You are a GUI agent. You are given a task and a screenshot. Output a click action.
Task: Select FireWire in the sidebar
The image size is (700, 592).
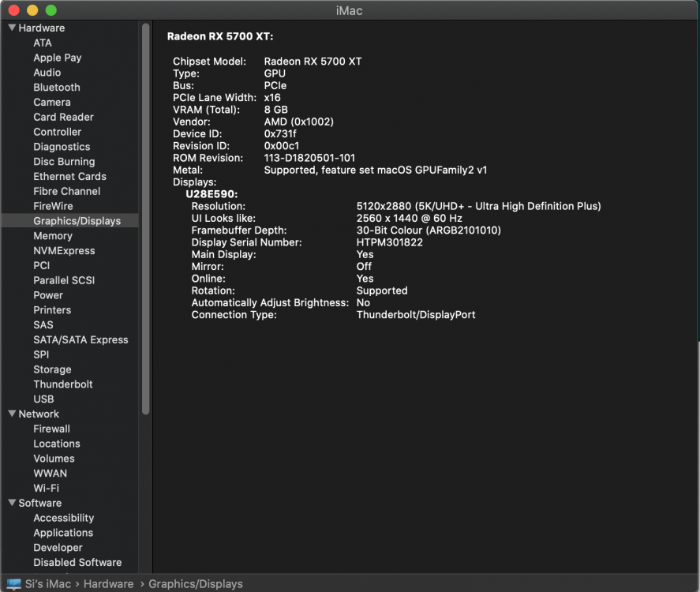pyautogui.click(x=53, y=206)
